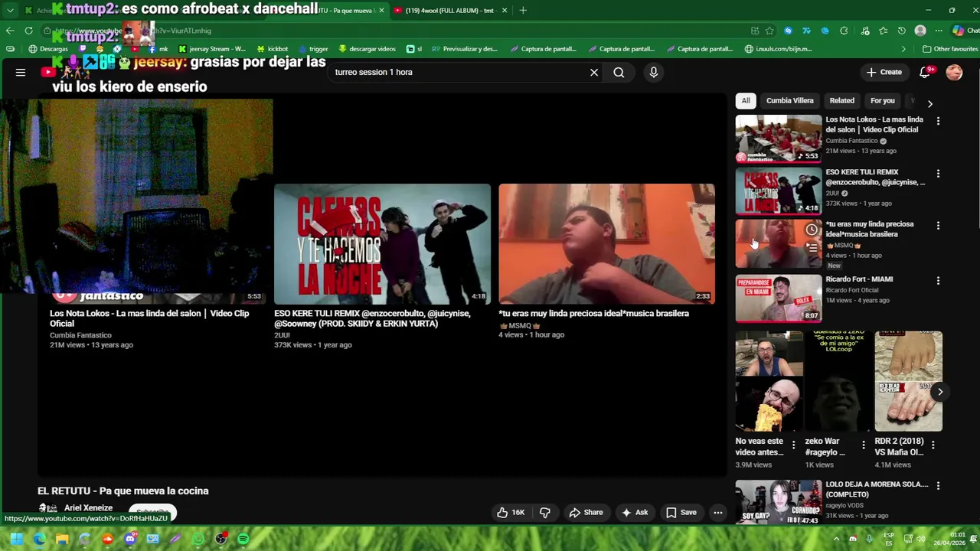Viewport: 980px width, 551px height.
Task: Run the search with the magnifier button
Action: [619, 72]
